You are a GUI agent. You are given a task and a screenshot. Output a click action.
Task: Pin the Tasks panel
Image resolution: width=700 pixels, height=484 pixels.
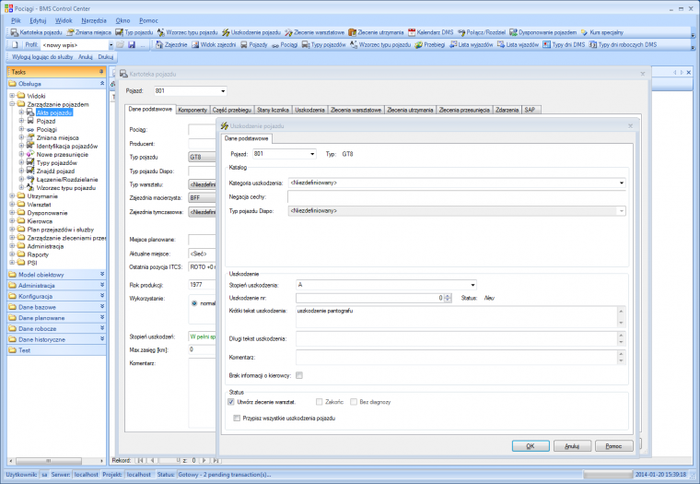click(x=101, y=71)
